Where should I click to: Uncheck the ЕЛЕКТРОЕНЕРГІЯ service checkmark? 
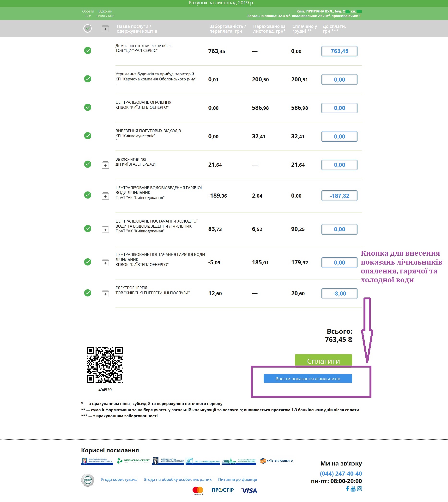point(88,293)
